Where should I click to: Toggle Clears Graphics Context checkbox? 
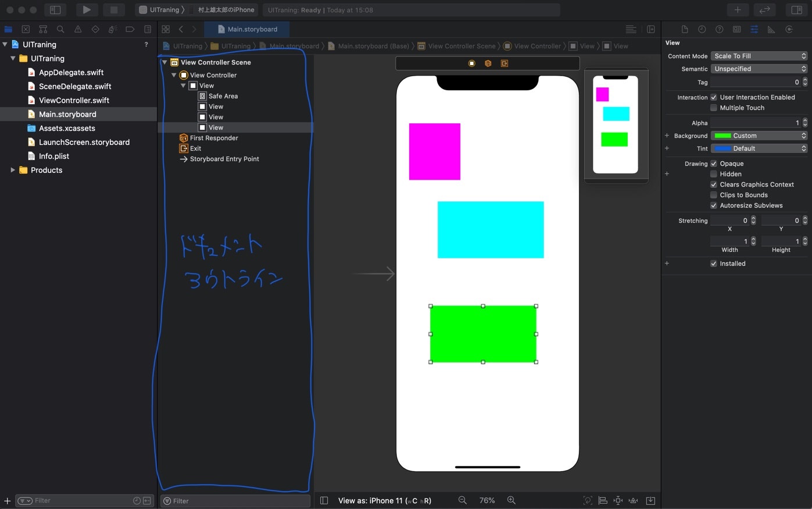click(x=714, y=184)
